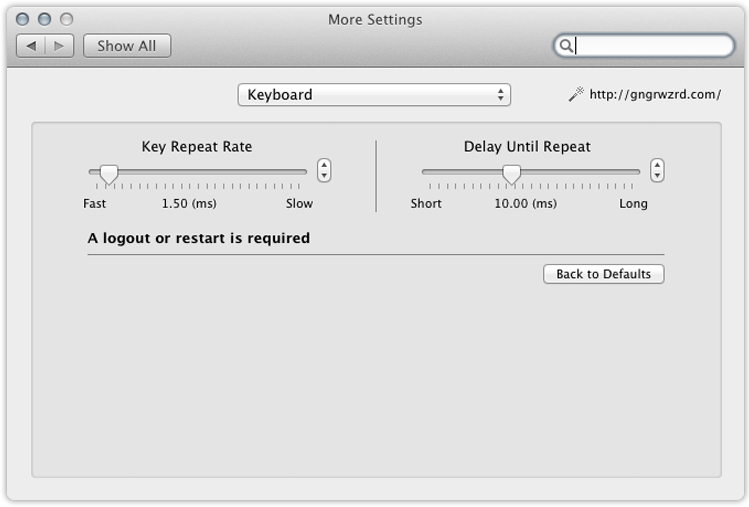The height and width of the screenshot is (507, 749).
Task: Increase Delay Until Repeat with stepper up arrow
Action: point(657,165)
